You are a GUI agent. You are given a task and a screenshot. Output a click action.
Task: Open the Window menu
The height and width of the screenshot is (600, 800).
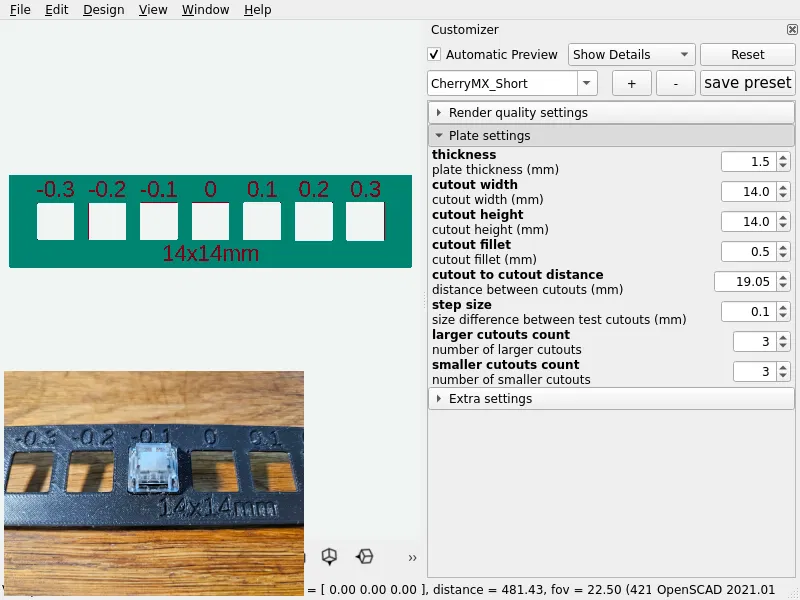pyautogui.click(x=205, y=9)
